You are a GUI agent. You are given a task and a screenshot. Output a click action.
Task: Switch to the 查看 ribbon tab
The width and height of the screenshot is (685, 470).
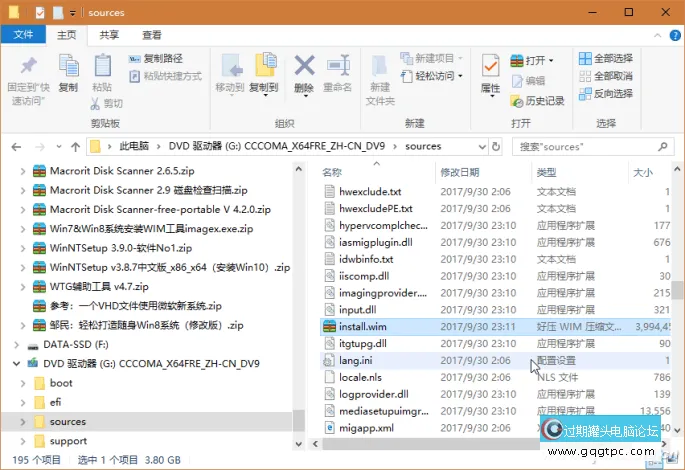(x=152, y=35)
